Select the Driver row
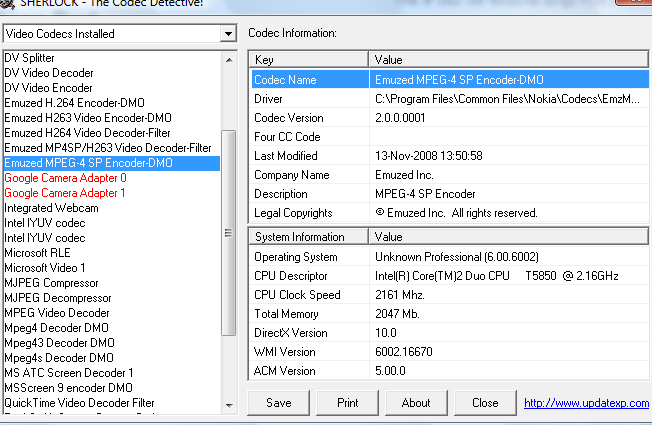 pyautogui.click(x=450, y=99)
